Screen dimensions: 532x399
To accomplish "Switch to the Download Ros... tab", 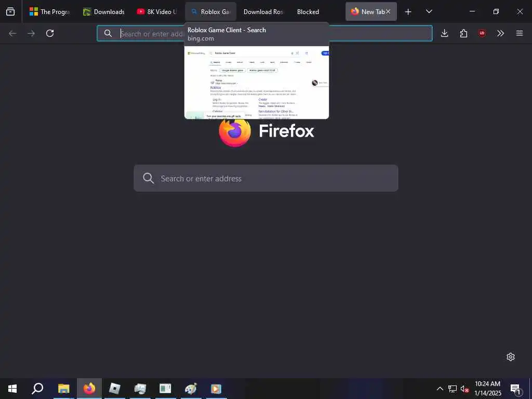I will click(263, 11).
